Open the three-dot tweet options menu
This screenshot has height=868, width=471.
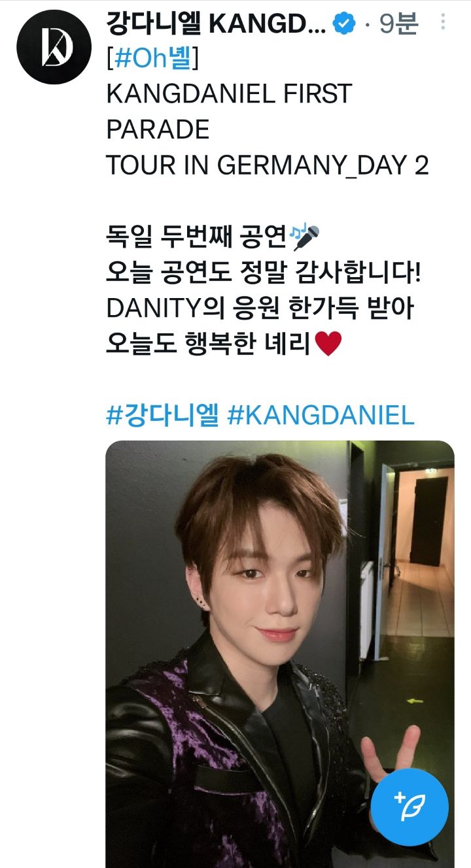pyautogui.click(x=443, y=23)
